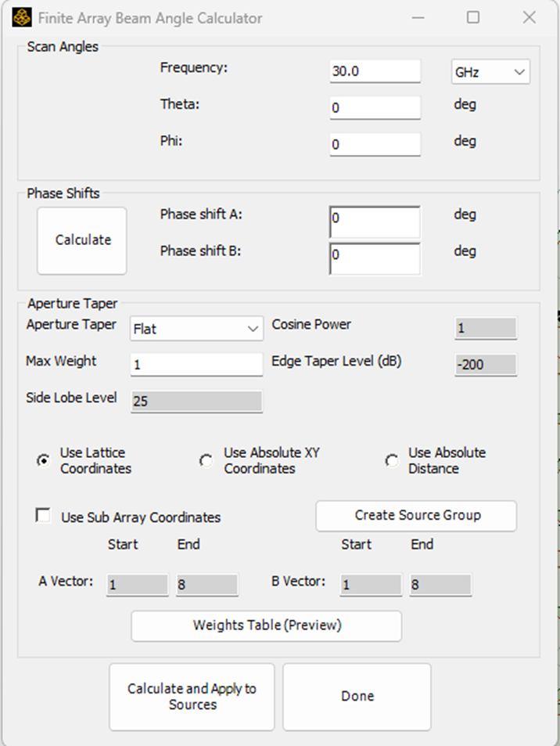Image resolution: width=560 pixels, height=746 pixels.
Task: Click Create Source Group button
Action: click(416, 515)
